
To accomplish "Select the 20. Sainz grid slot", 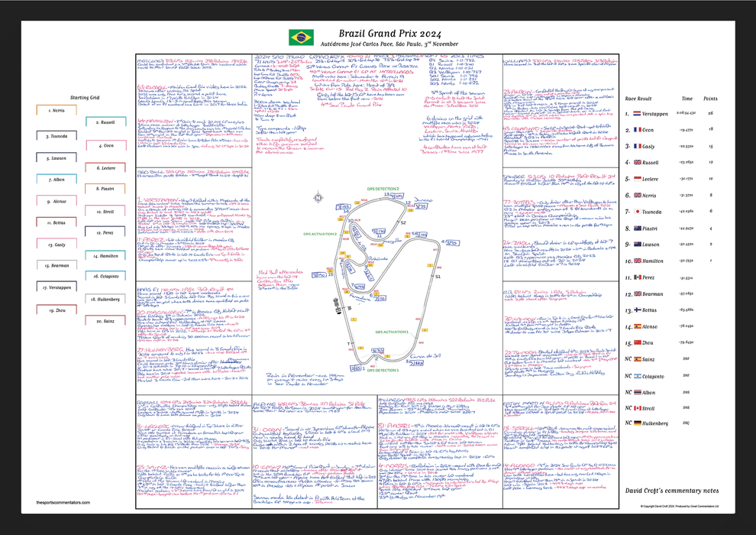I will (104, 322).
